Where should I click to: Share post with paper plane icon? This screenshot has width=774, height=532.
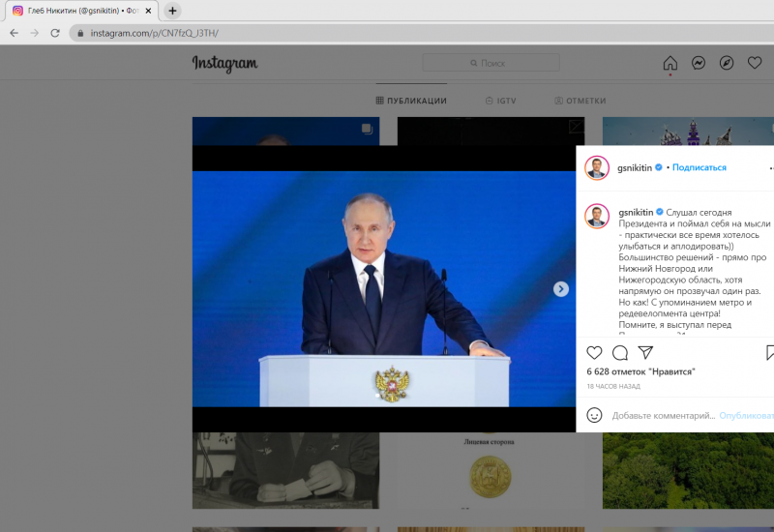coord(645,352)
